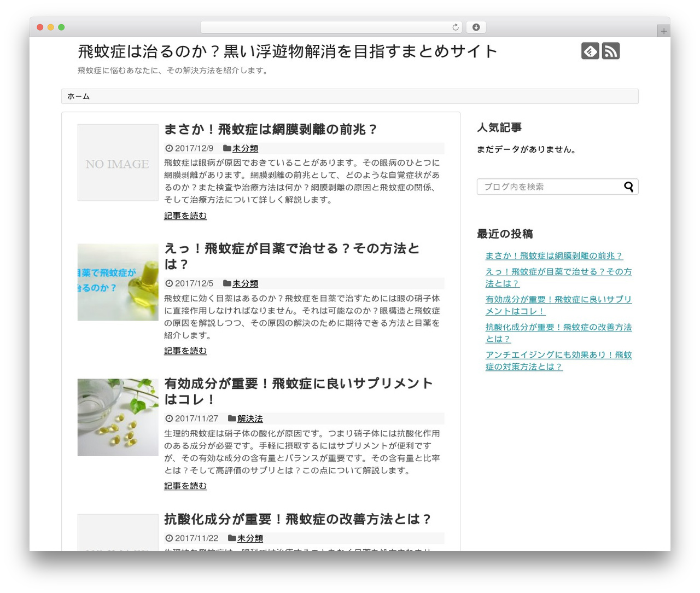700x593 pixels.
Task: Click 解決法 category of 2017/11/27 post
Action: click(x=250, y=418)
